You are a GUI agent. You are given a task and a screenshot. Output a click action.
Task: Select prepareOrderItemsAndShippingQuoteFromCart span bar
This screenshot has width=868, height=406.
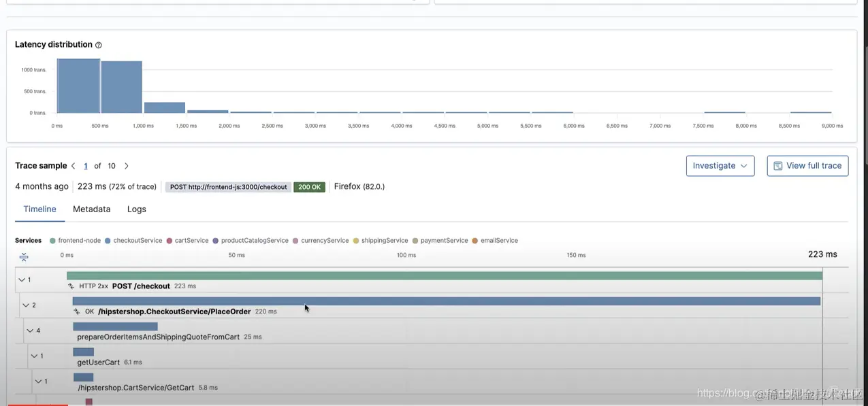115,326
